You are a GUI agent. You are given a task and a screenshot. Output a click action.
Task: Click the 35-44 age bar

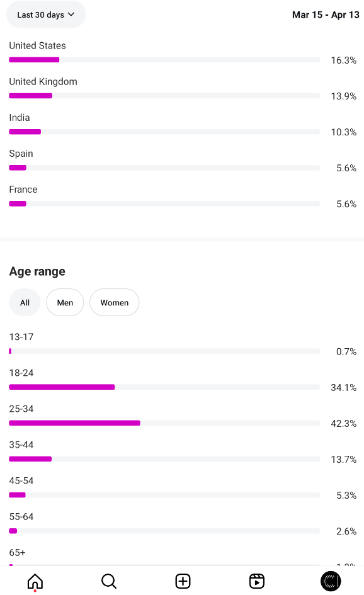pos(164,459)
